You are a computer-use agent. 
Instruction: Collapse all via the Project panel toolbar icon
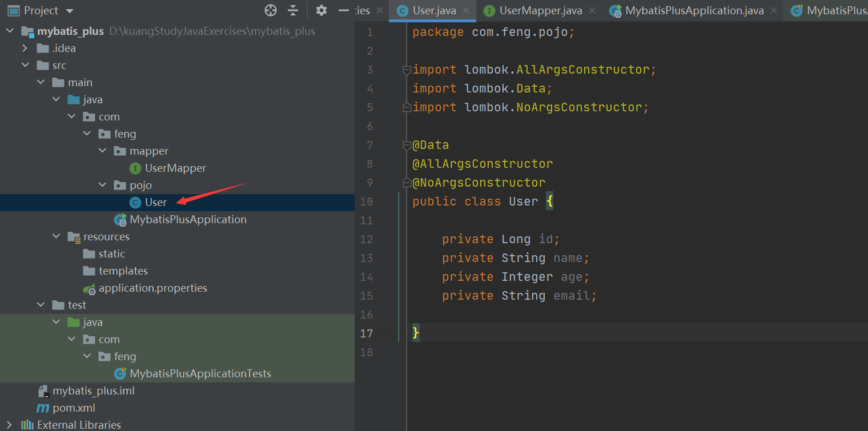[293, 10]
